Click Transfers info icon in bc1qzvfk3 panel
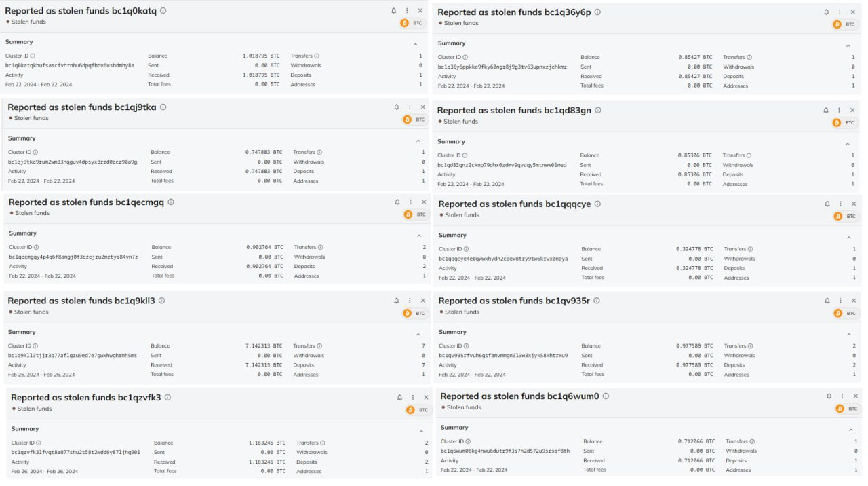868x486 pixels. coord(322,443)
